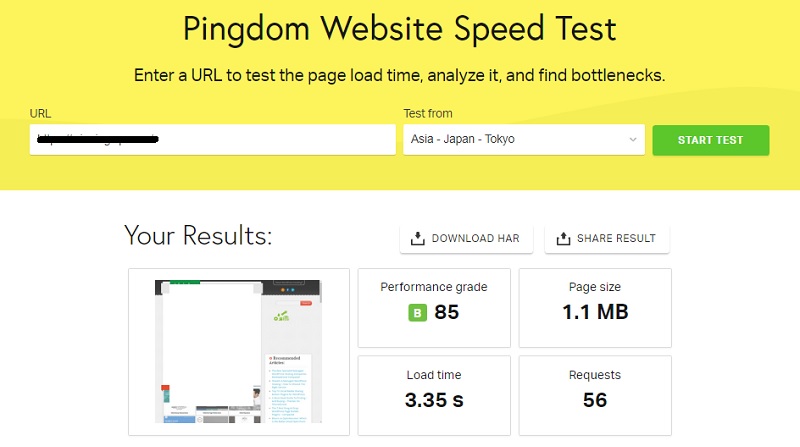Click the START TEST button

[710, 140]
